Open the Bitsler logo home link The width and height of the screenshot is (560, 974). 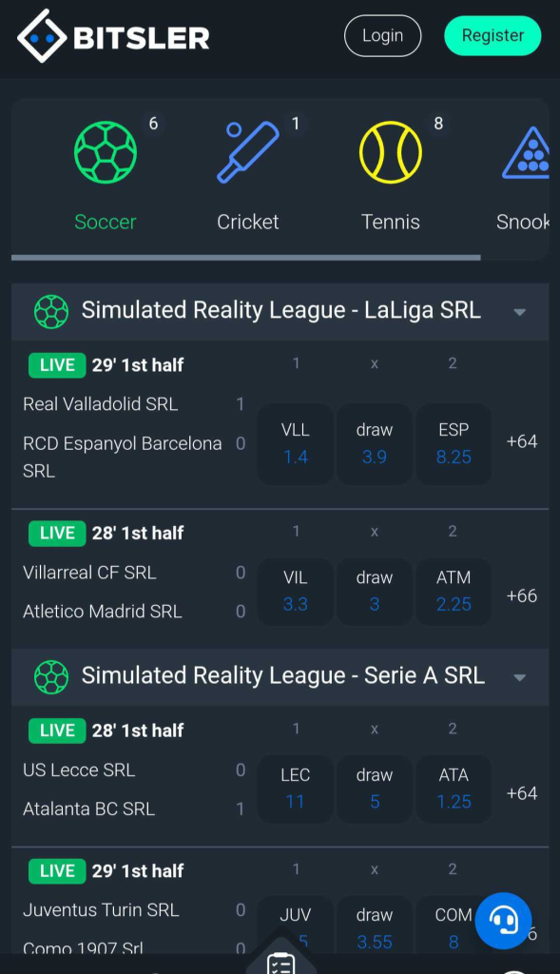coord(113,36)
